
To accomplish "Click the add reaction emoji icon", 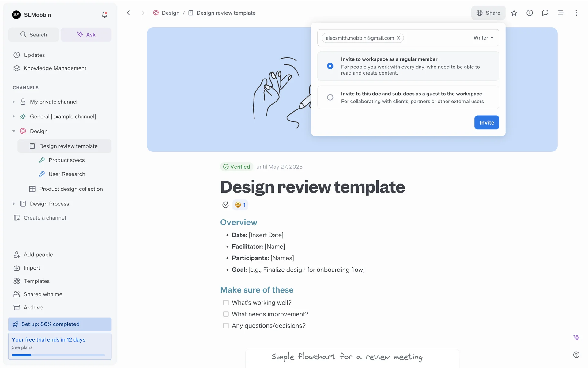I will pyautogui.click(x=226, y=205).
